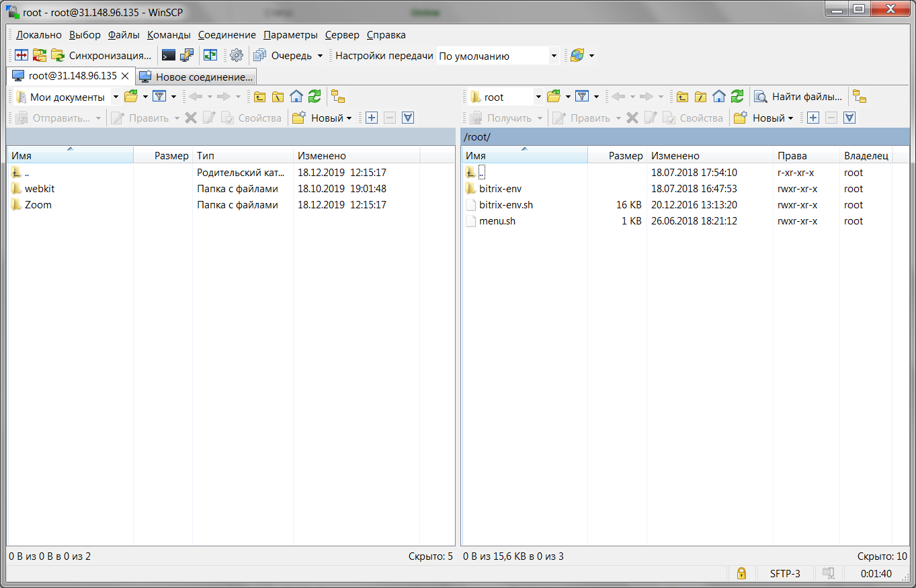Toggle the local directory tree icon
Viewport: 916px width, 588px height.
point(338,97)
